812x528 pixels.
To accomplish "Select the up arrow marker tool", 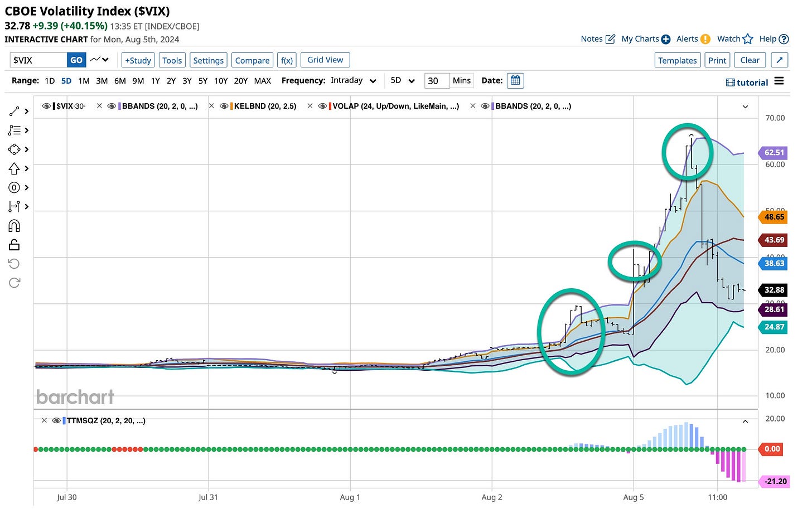I will tap(14, 168).
